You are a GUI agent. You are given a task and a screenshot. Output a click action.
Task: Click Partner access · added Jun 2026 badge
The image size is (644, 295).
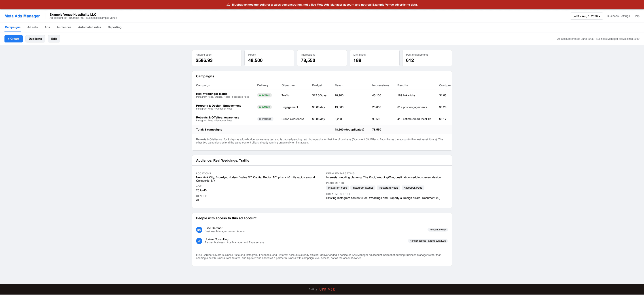(428, 241)
